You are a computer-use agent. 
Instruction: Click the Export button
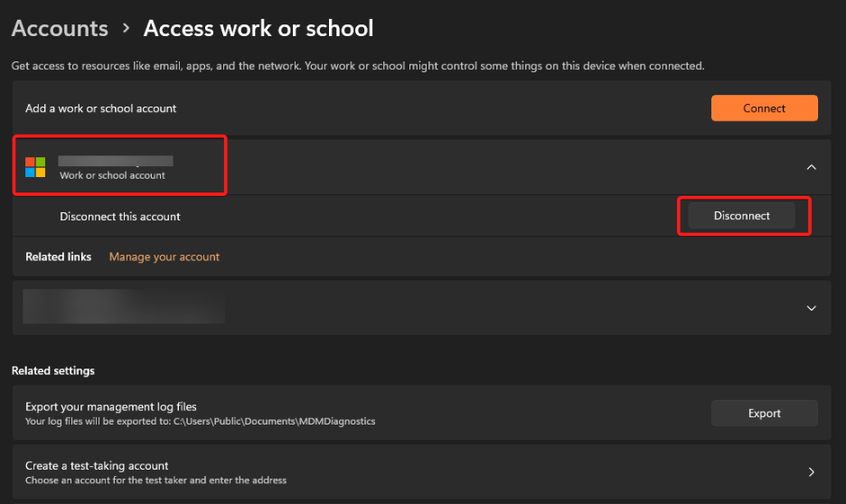(x=764, y=413)
